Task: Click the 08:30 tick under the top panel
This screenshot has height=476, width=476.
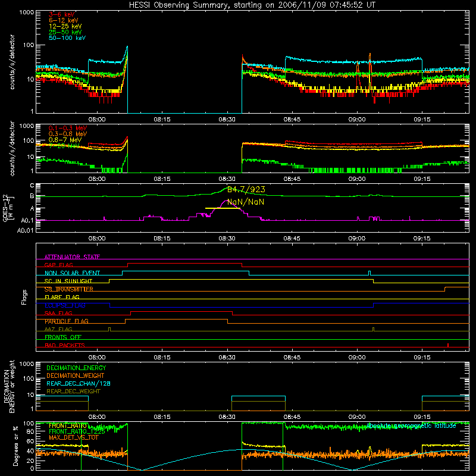Action: click(x=227, y=120)
